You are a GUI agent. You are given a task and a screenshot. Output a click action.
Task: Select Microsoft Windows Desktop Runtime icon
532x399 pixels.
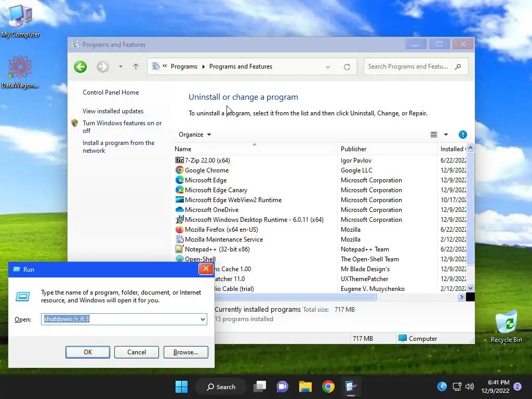(179, 219)
